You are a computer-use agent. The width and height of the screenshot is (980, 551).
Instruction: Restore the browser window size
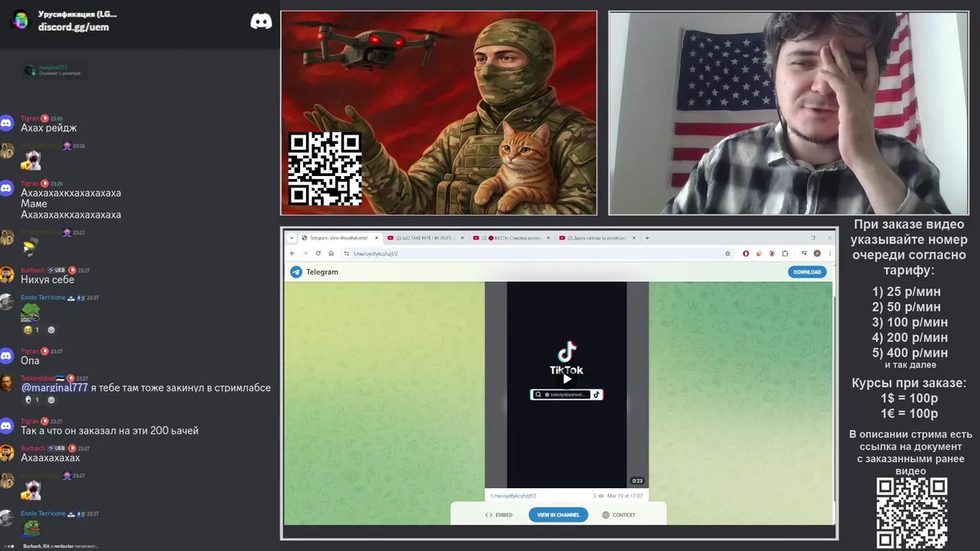coord(812,237)
